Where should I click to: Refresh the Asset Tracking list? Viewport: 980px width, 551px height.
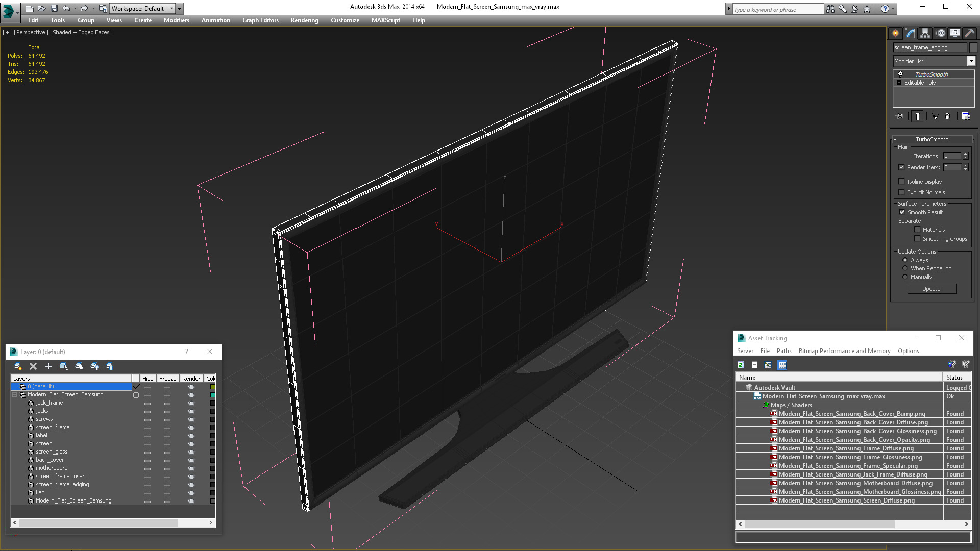pos(741,365)
